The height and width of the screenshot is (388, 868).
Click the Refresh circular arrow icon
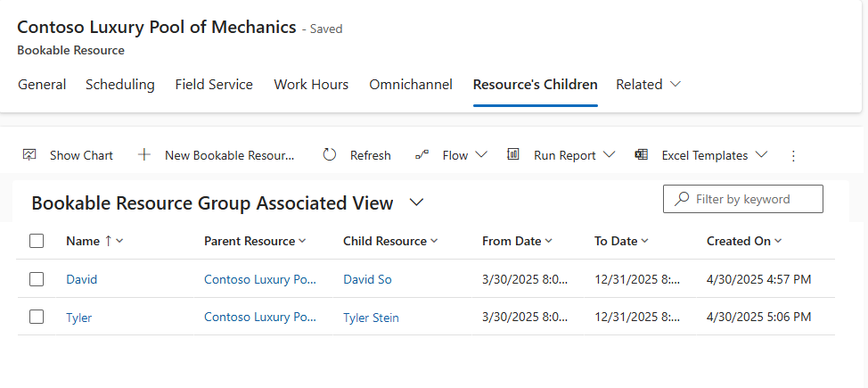(330, 155)
